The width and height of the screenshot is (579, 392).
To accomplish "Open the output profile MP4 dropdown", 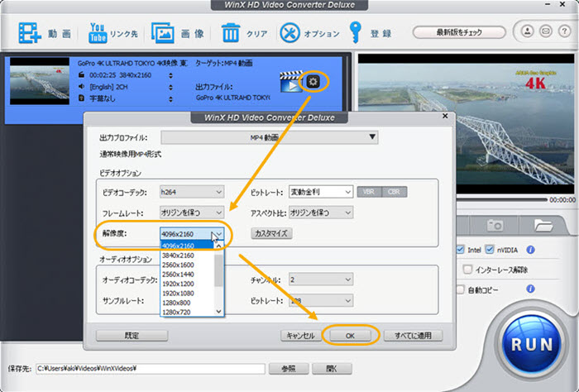I will pyautogui.click(x=269, y=137).
